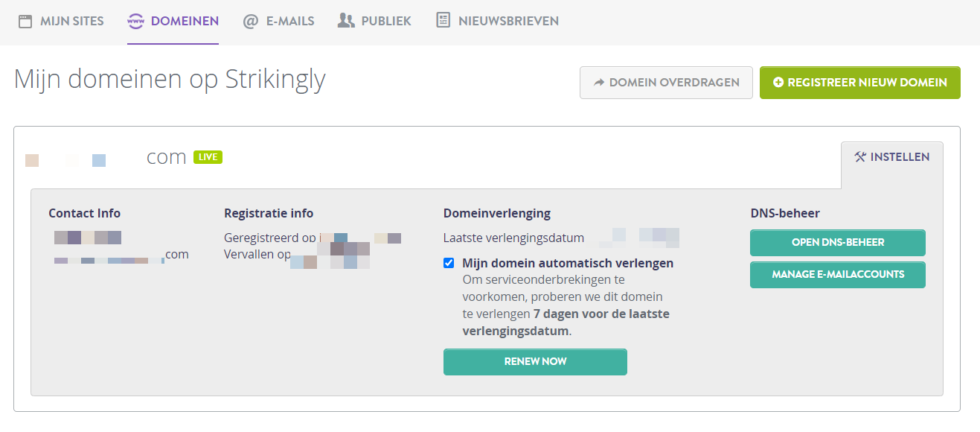
Task: Click the arrow icon on Domein Overdragen
Action: pos(599,83)
